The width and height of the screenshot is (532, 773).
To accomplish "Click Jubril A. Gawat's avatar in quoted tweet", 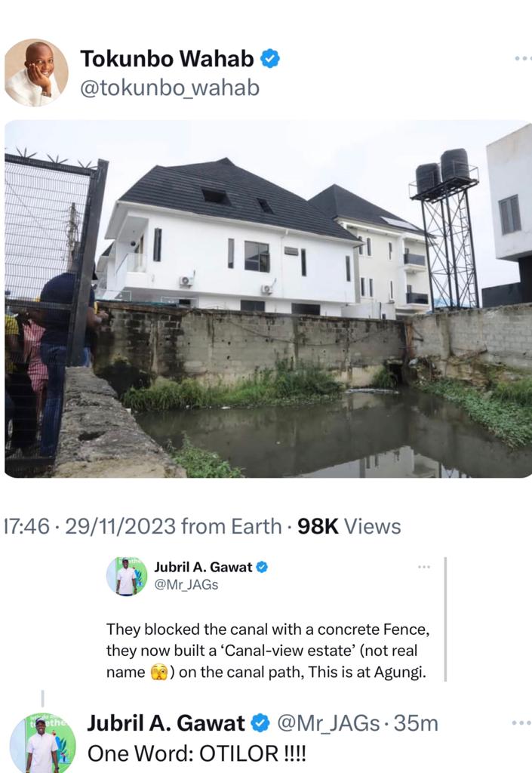I will point(126,577).
